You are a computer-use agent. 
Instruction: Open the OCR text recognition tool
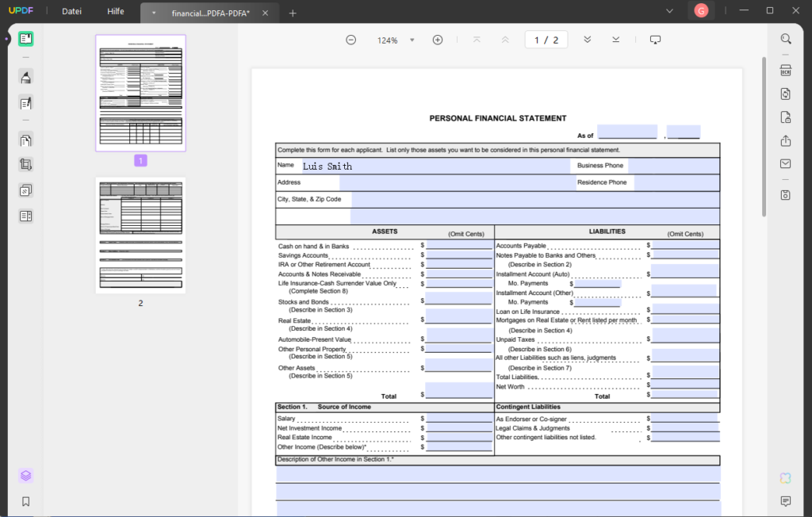(785, 71)
